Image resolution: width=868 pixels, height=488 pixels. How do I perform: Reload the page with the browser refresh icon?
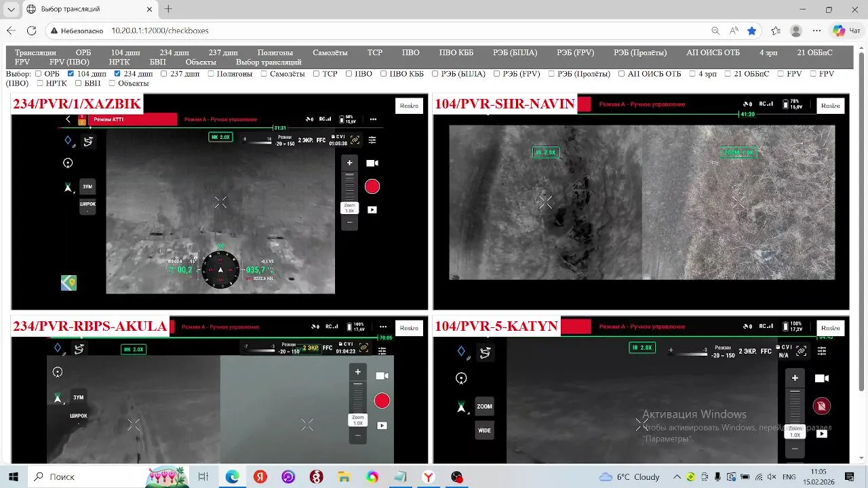[x=31, y=30]
